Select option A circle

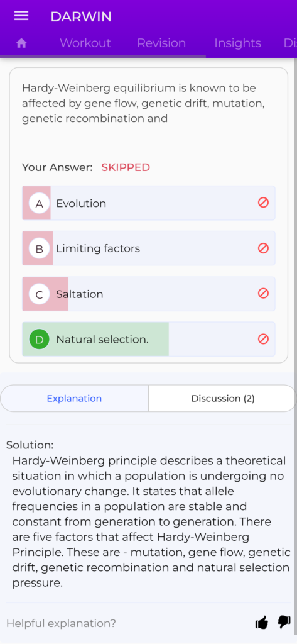coord(40,203)
